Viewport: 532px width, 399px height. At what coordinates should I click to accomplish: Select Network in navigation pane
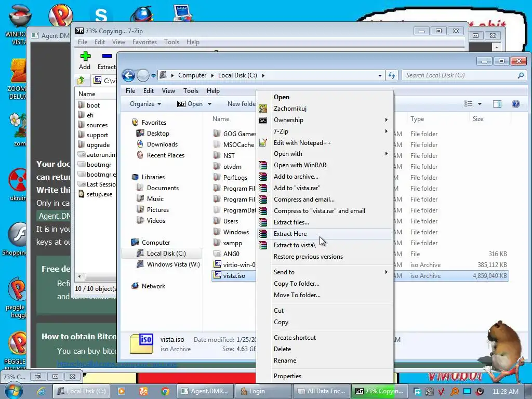(153, 286)
